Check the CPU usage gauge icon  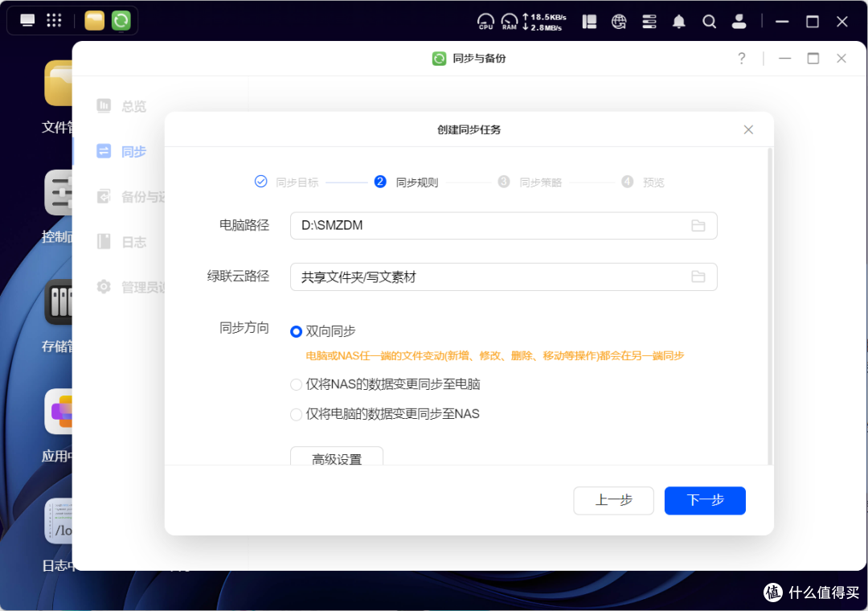[x=485, y=22]
